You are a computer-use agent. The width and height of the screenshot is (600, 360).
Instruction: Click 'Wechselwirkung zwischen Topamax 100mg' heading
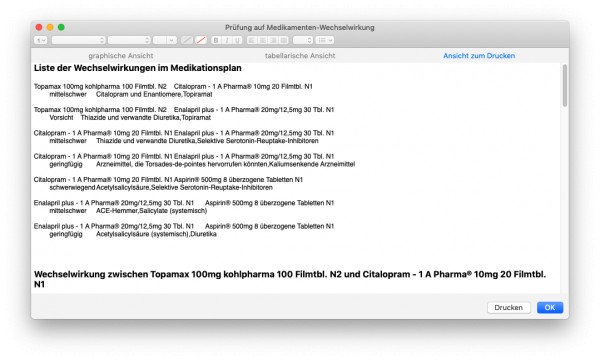(290, 279)
